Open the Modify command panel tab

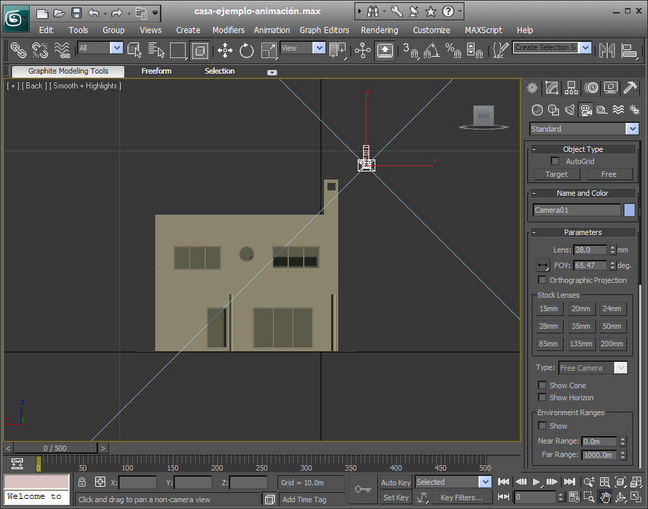pos(551,89)
